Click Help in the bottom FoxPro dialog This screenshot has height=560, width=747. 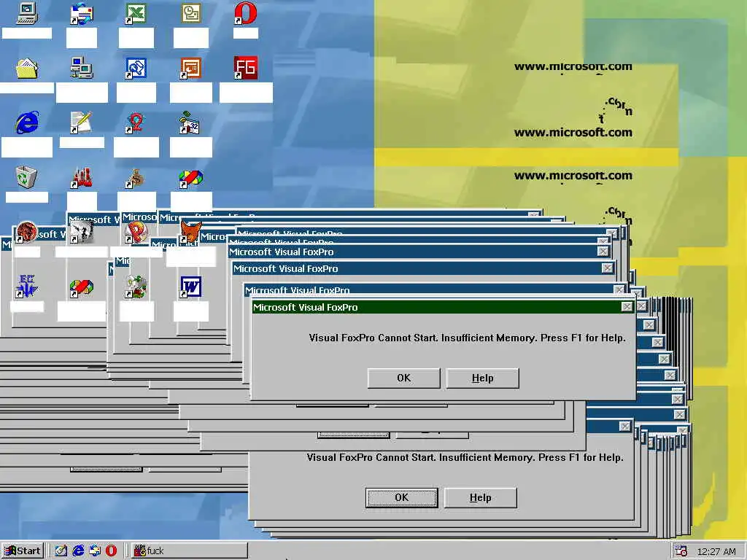tap(480, 497)
